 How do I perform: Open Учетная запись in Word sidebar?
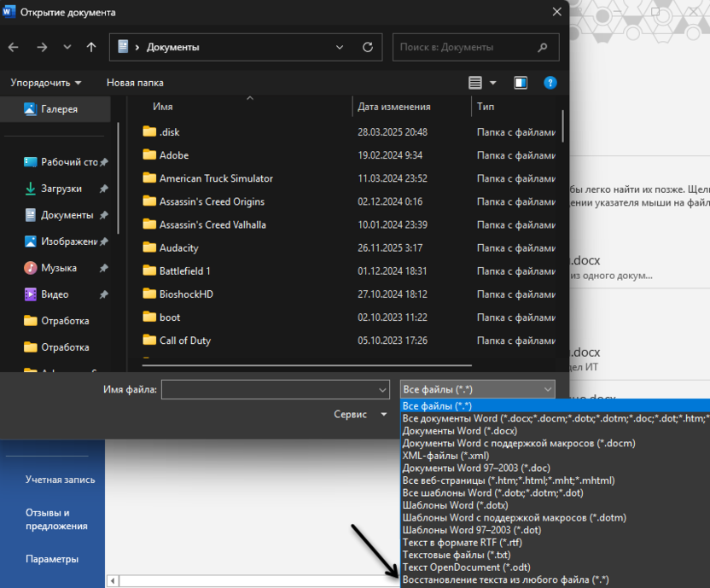(x=61, y=480)
